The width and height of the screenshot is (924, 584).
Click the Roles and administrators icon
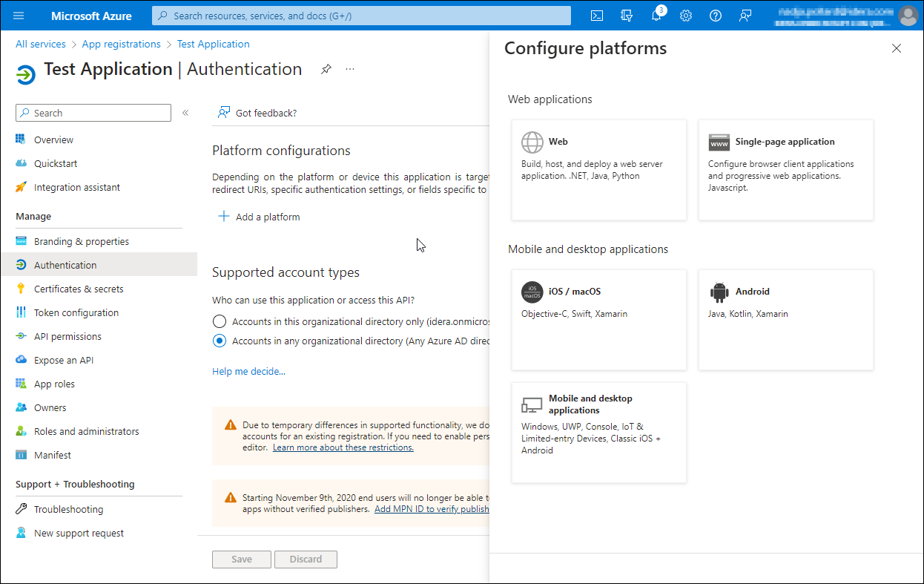point(21,431)
